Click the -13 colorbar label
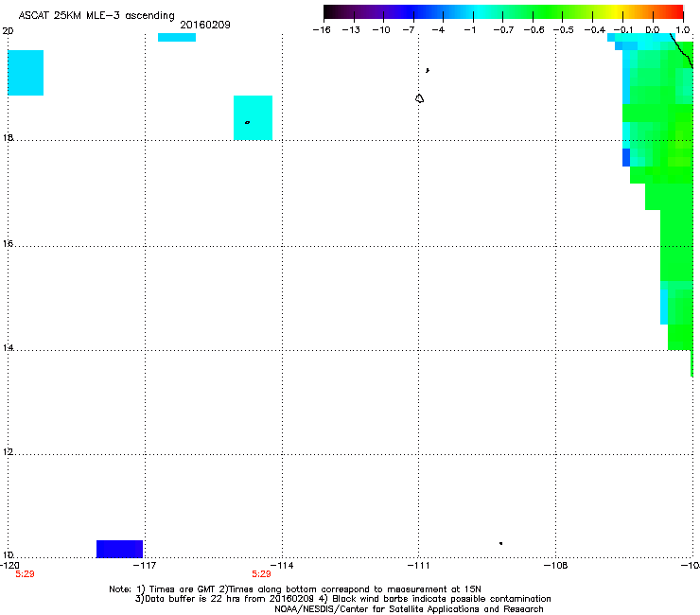Screen dimensions: 700x615 tap(351, 30)
